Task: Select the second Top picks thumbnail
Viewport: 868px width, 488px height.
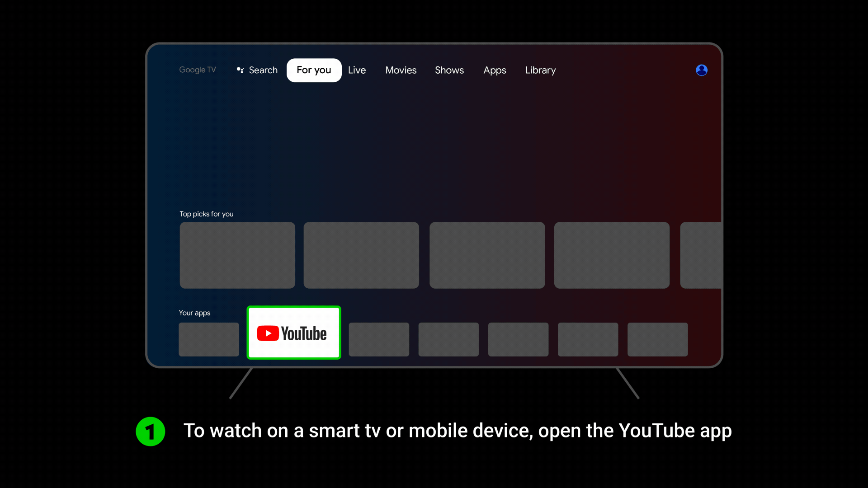Action: 362,255
